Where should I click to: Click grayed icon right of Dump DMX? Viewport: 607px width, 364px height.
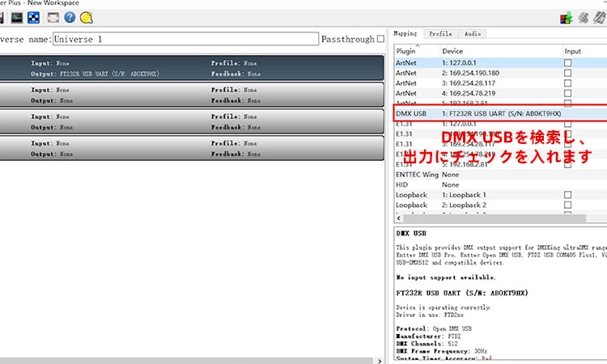(x=583, y=18)
